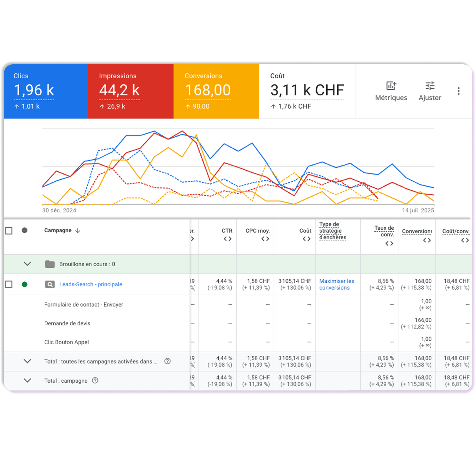Image resolution: width=476 pixels, height=455 pixels.
Task: Expand the Total : campagne row
Action: pyautogui.click(x=27, y=380)
